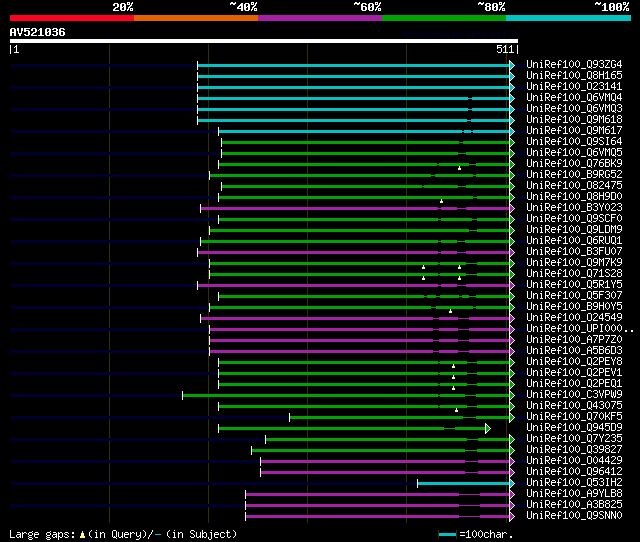
Task: Click UniRef100_Q9LDM9 label
Action: 574,230
